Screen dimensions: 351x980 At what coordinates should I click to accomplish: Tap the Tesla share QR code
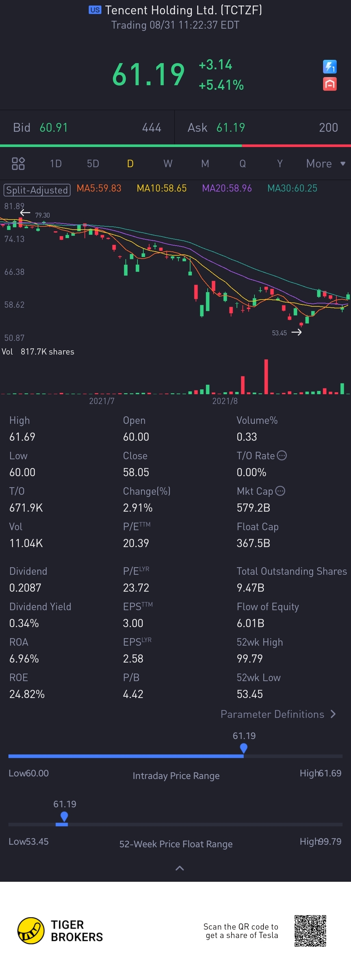pyautogui.click(x=310, y=931)
